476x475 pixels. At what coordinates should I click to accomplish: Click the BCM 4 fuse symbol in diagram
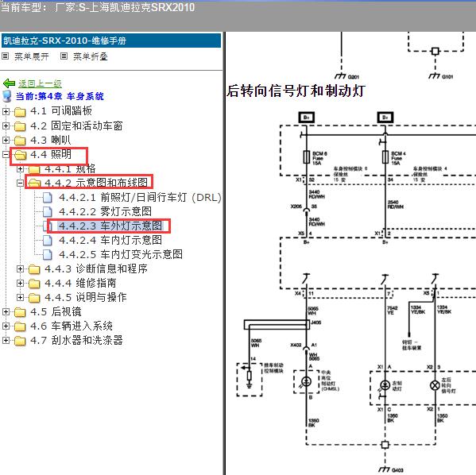click(x=385, y=157)
